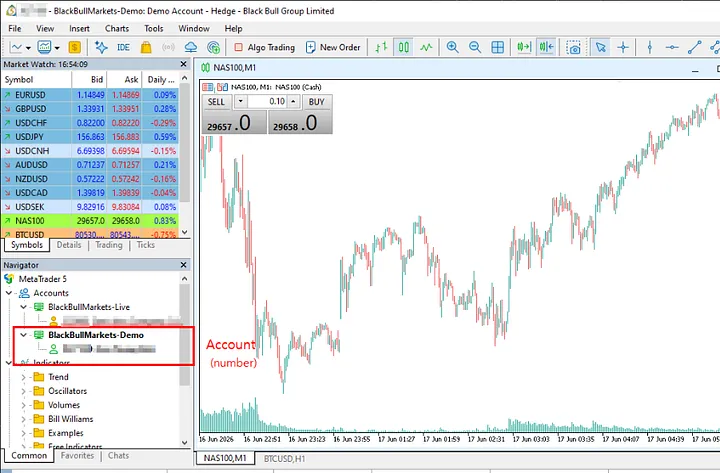This screenshot has height=473, width=720.
Task: Collapse the BlackBullMarkets-Demo account node
Action: point(23,335)
